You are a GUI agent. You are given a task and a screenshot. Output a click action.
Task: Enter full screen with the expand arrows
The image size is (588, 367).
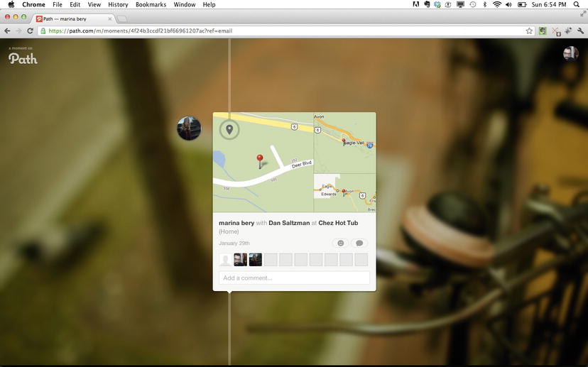click(583, 13)
